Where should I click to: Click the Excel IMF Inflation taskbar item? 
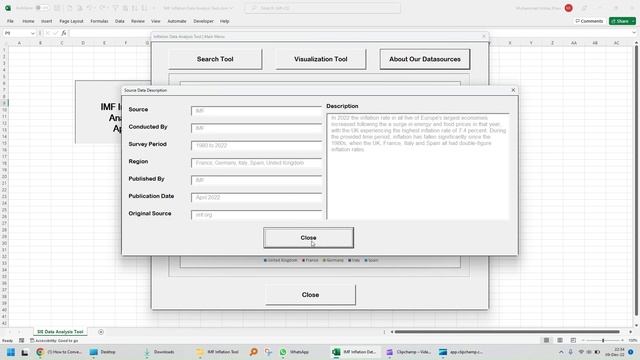pyautogui.click(x=354, y=352)
